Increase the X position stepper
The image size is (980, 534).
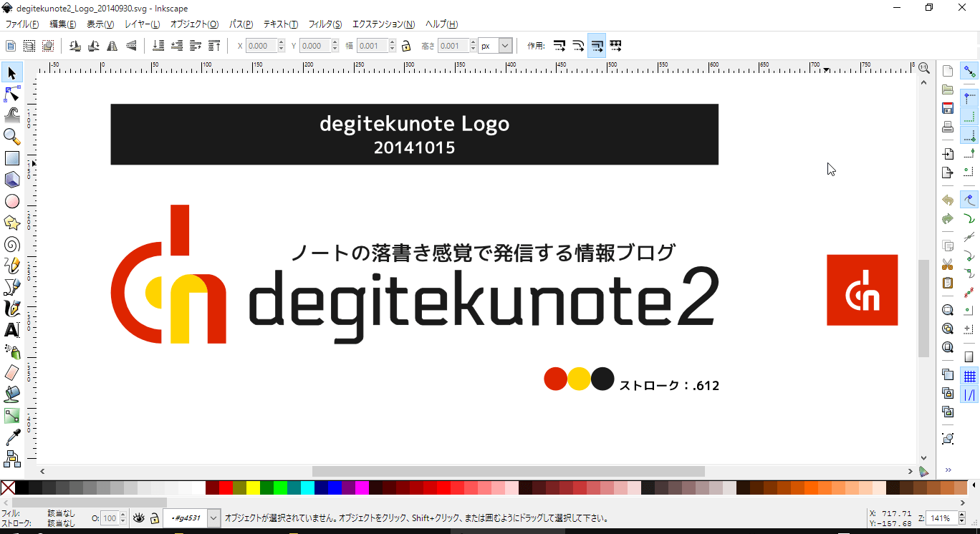click(x=282, y=42)
